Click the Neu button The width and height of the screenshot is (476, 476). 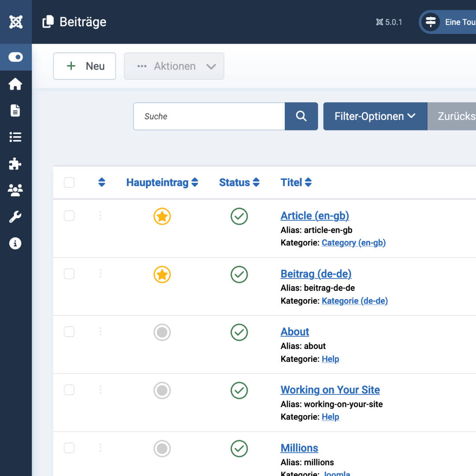(x=84, y=66)
